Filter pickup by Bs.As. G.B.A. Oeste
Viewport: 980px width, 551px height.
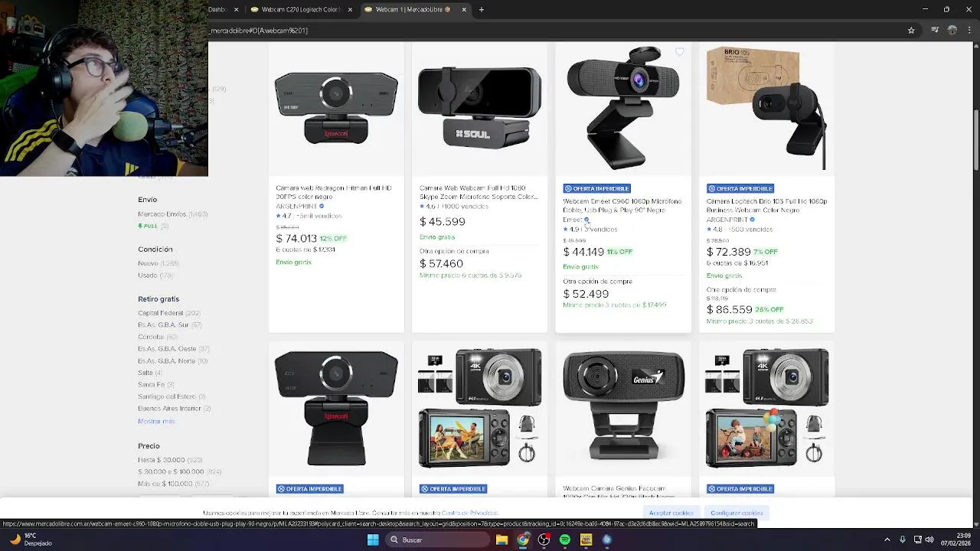pos(173,349)
